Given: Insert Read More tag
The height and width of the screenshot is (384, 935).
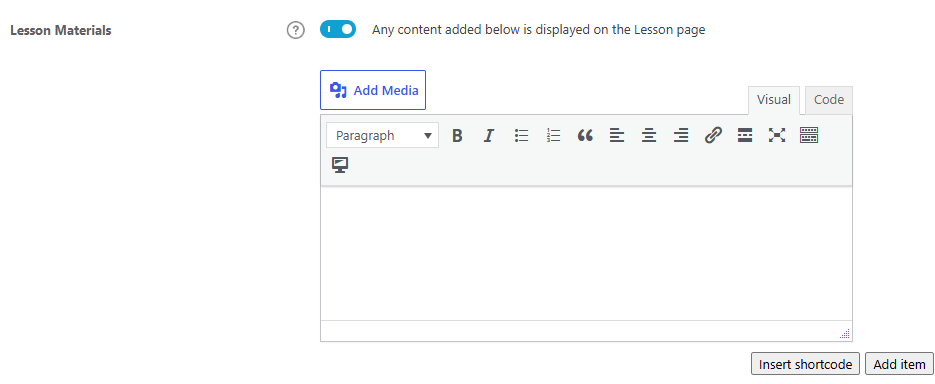Looking at the screenshot, I should (x=745, y=135).
